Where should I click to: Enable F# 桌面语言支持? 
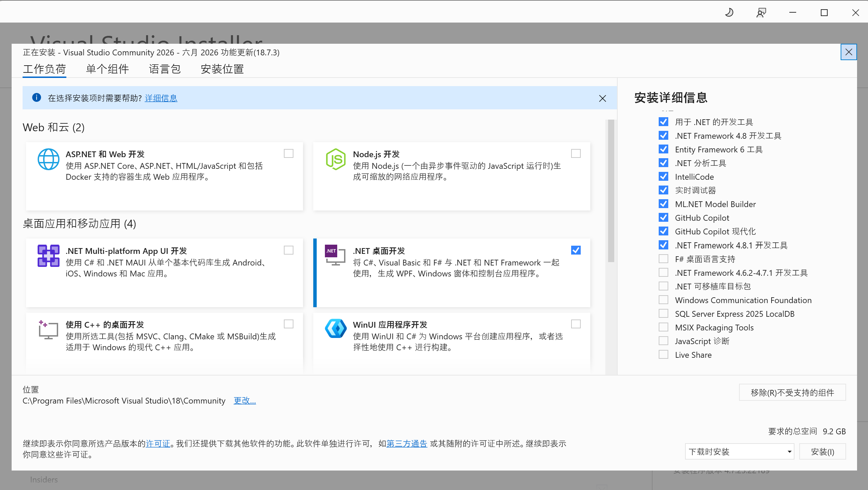coord(663,259)
